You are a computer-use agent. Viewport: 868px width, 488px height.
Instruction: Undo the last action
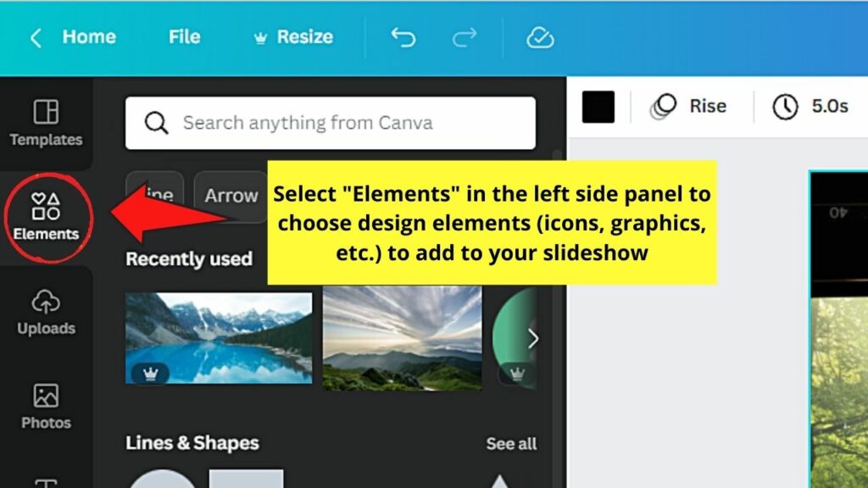[x=403, y=37]
